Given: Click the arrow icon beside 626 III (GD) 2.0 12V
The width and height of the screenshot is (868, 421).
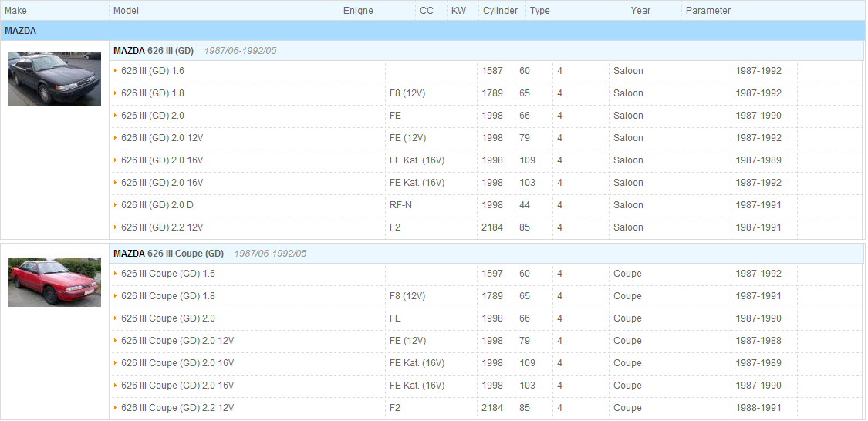Looking at the screenshot, I should pos(116,138).
